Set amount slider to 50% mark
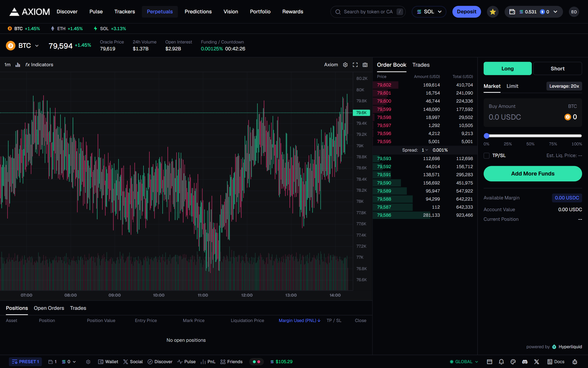The image size is (588, 368). [530, 144]
